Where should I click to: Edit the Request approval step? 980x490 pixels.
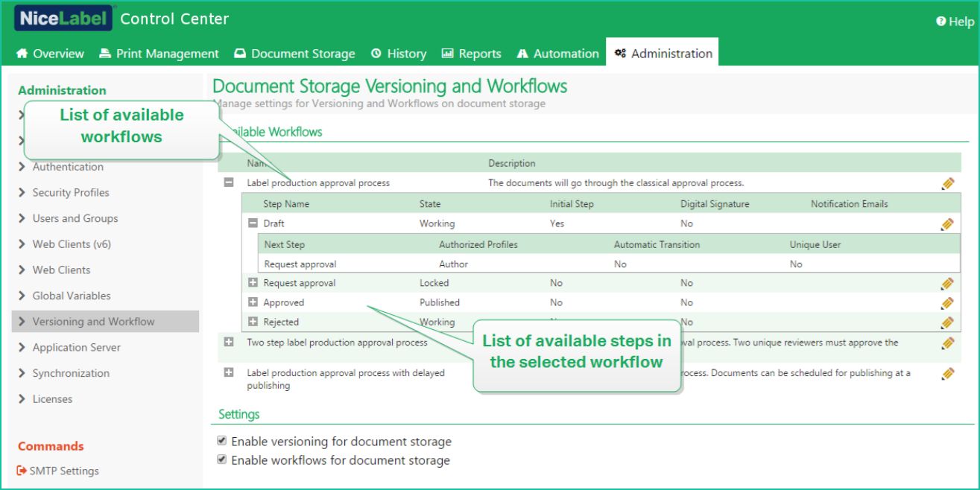tap(947, 284)
